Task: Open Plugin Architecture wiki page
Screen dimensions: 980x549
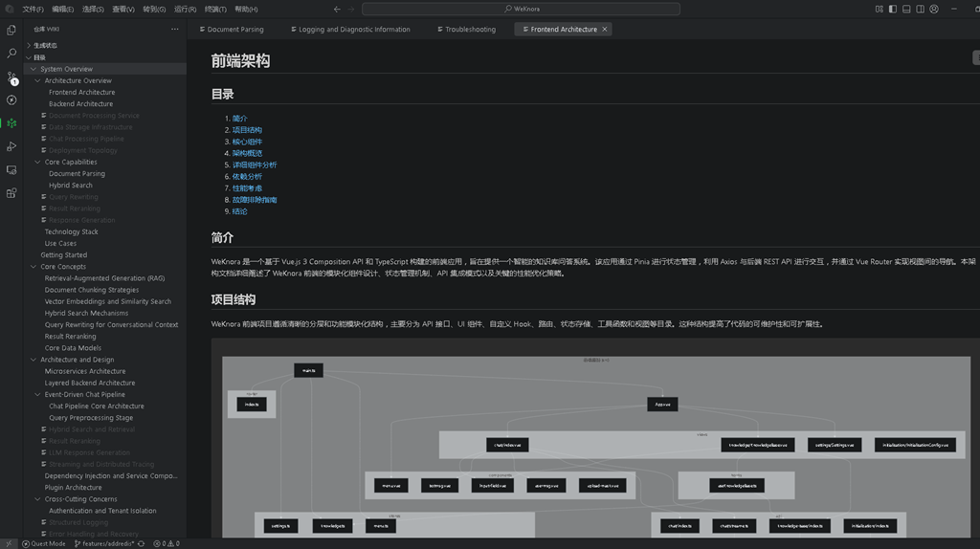Action: 73,488
